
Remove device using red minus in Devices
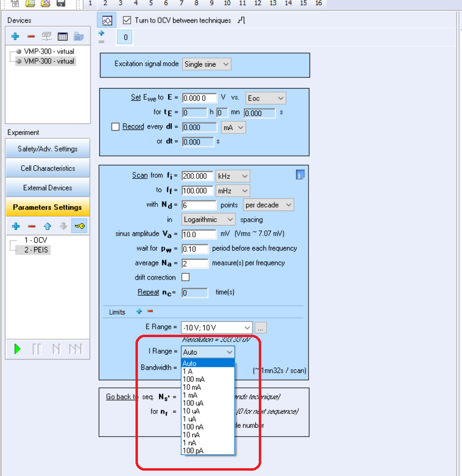pos(31,37)
